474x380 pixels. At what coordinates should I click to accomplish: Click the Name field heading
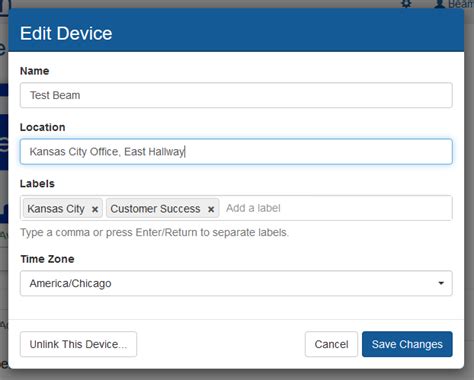pyautogui.click(x=35, y=71)
